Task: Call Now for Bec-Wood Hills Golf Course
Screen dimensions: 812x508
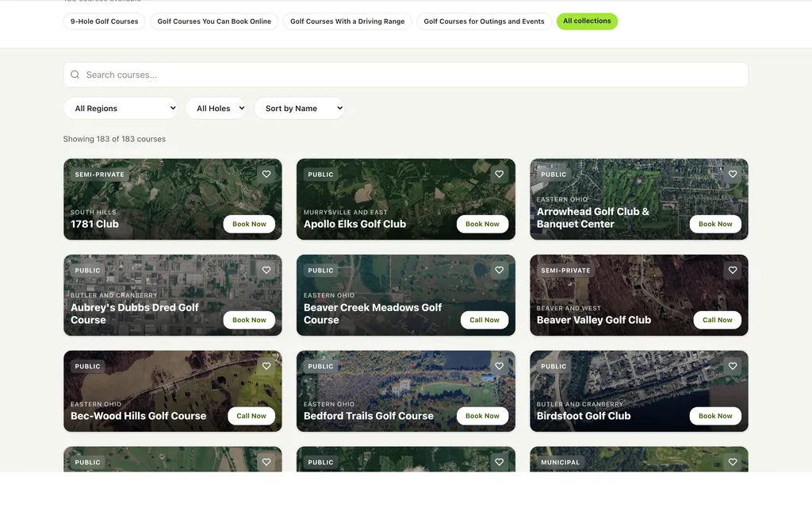Action: click(251, 416)
